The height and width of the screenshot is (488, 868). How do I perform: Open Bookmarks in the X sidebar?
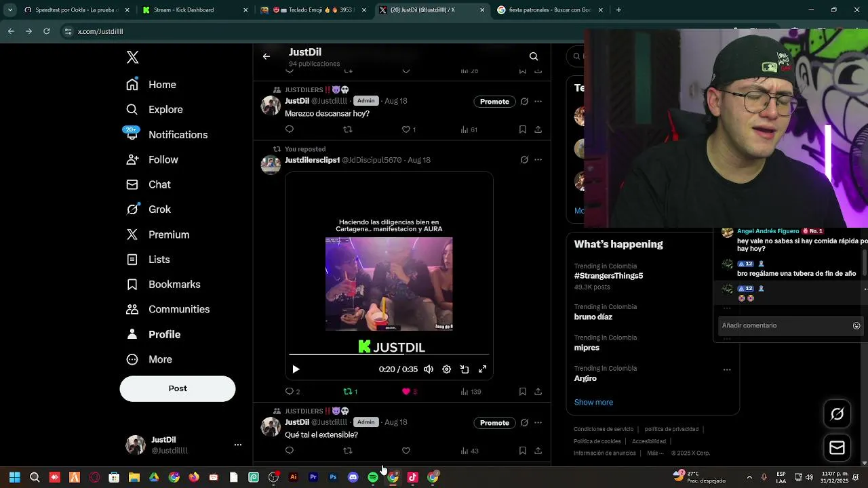point(163,285)
